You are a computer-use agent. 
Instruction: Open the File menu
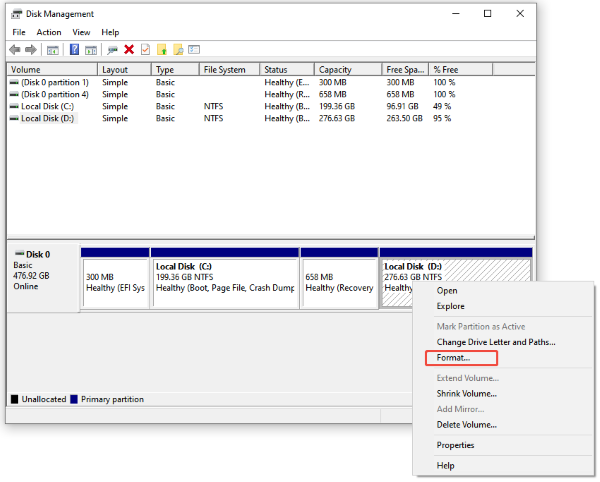pyautogui.click(x=19, y=33)
